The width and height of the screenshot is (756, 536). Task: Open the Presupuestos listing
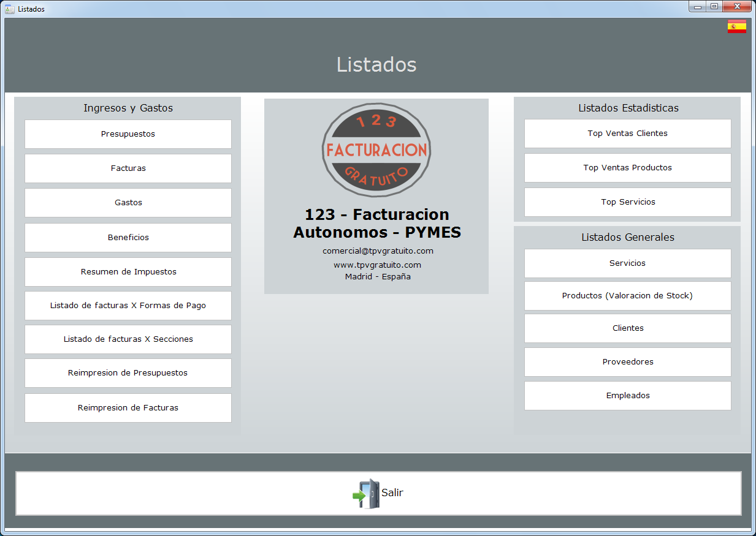128,134
